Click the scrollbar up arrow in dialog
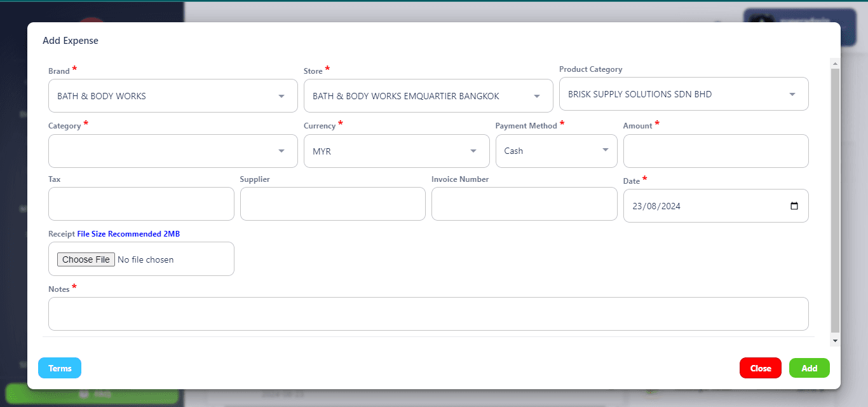The width and height of the screenshot is (868, 407). [x=835, y=64]
